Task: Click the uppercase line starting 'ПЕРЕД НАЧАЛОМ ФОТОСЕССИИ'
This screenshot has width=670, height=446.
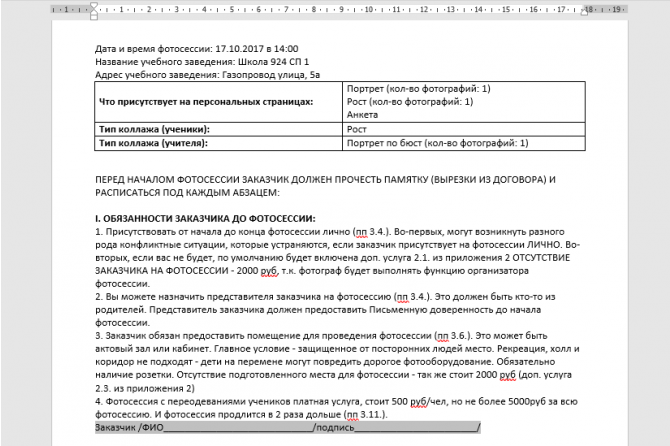Action: 325,179
